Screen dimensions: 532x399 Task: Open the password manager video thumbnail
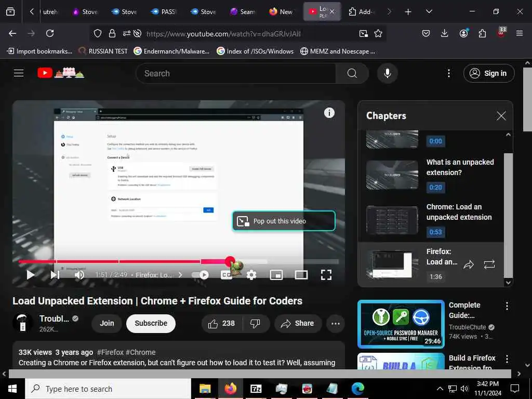[x=401, y=324]
